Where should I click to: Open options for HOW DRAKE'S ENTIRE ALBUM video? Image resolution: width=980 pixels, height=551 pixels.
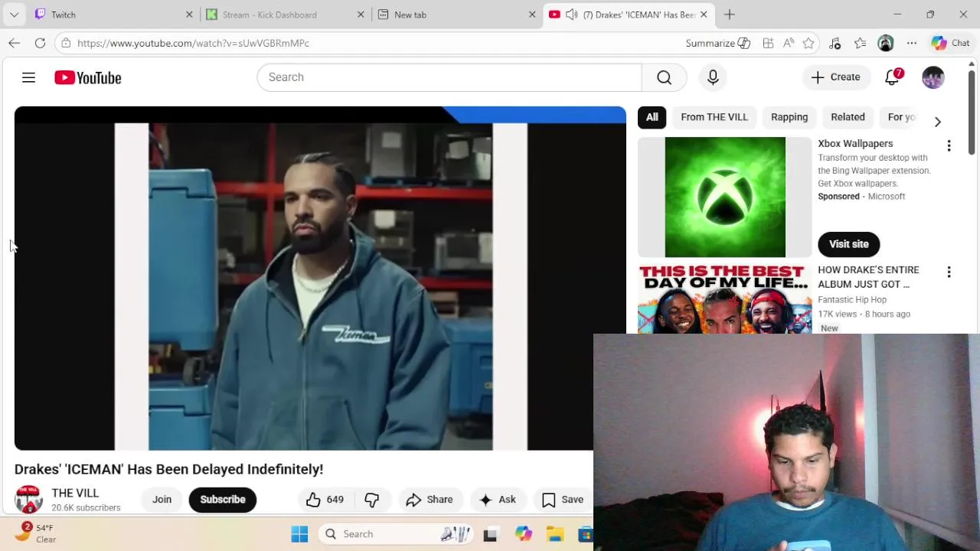point(949,272)
